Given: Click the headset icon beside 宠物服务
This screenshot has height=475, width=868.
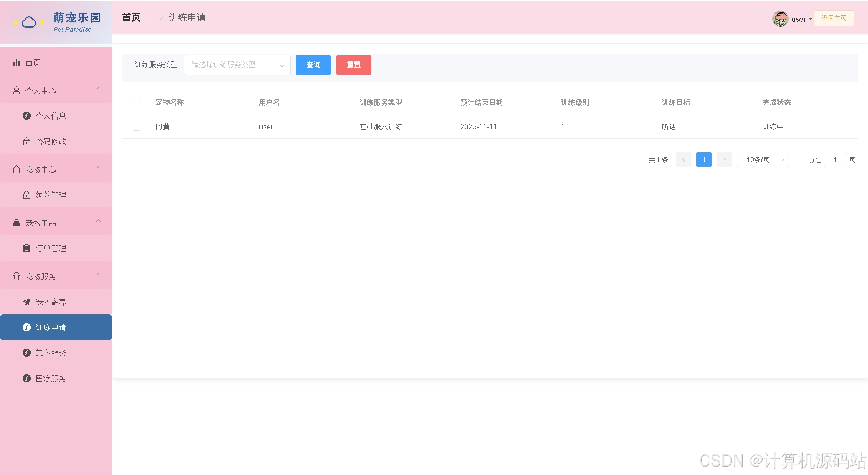Looking at the screenshot, I should click(x=16, y=276).
